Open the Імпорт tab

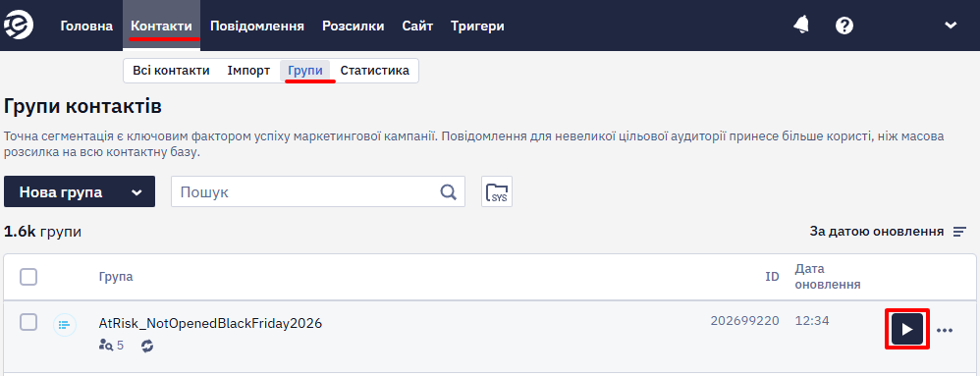coord(248,71)
